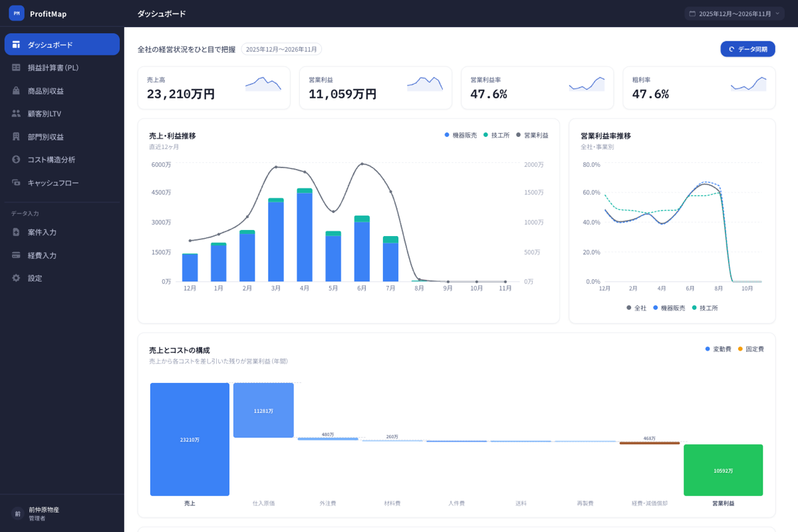Screen dimensions: 798x532
Task: Click the 損益計算書(PL) table icon
Action: click(16, 68)
